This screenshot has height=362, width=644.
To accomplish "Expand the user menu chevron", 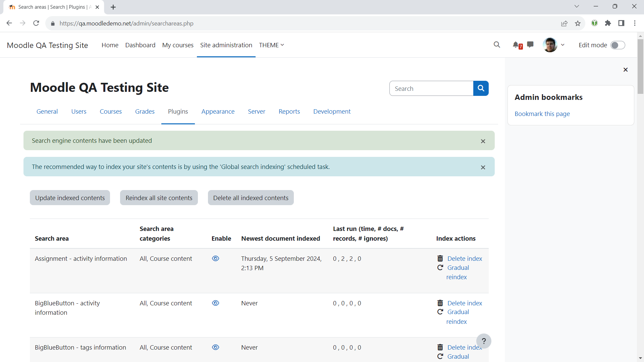I will point(563,45).
